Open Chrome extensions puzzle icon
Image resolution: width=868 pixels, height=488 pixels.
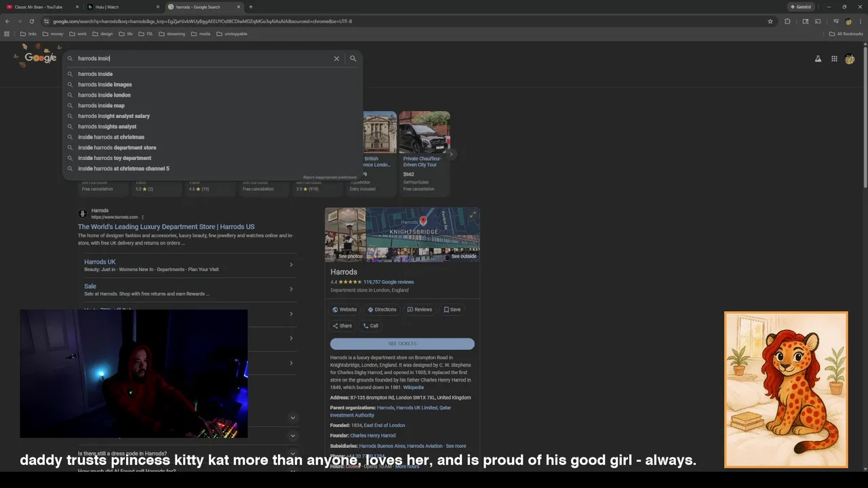coord(787,21)
